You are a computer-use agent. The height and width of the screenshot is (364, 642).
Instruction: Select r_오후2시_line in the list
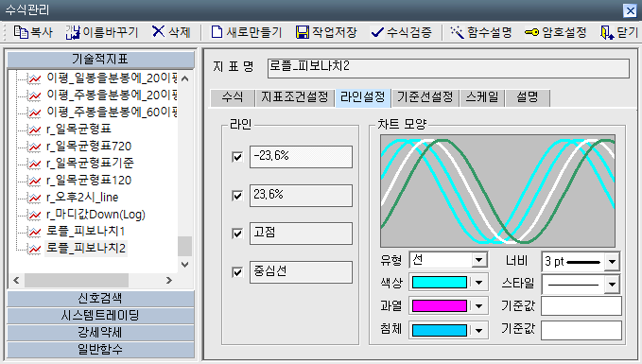point(82,198)
